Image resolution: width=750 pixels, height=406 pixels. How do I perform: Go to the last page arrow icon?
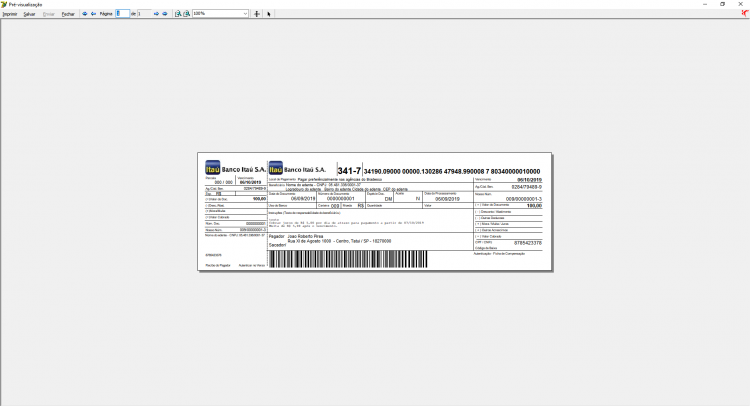[165, 14]
